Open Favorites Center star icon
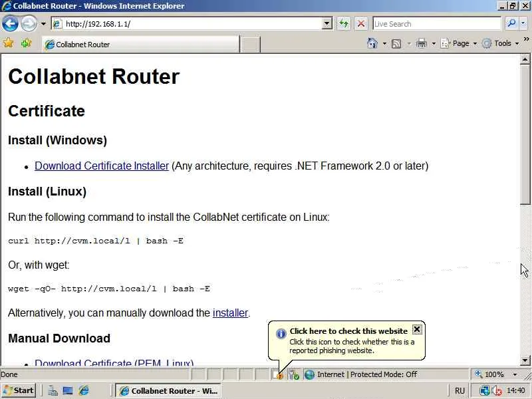Screen dimensions: 532x399 coord(8,43)
